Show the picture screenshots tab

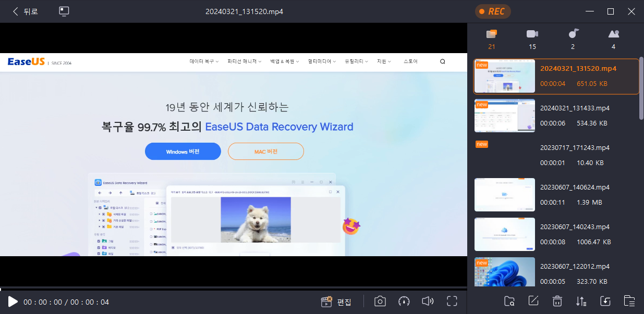point(613,39)
